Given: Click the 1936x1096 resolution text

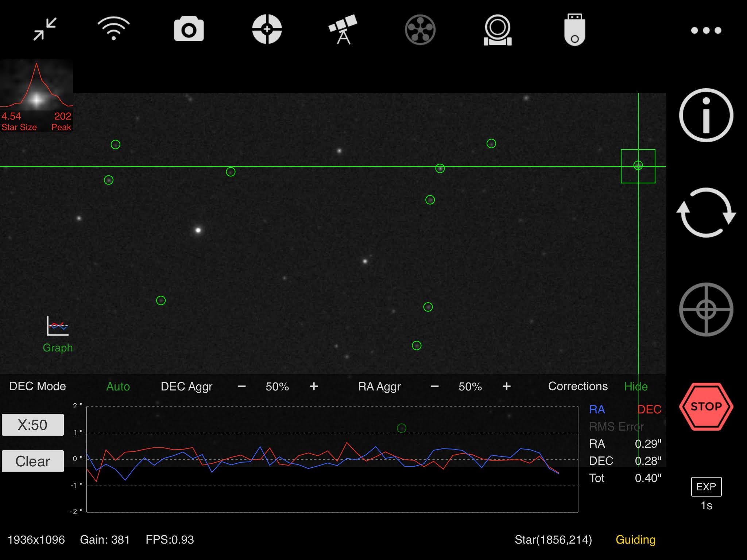Looking at the screenshot, I should [x=36, y=540].
